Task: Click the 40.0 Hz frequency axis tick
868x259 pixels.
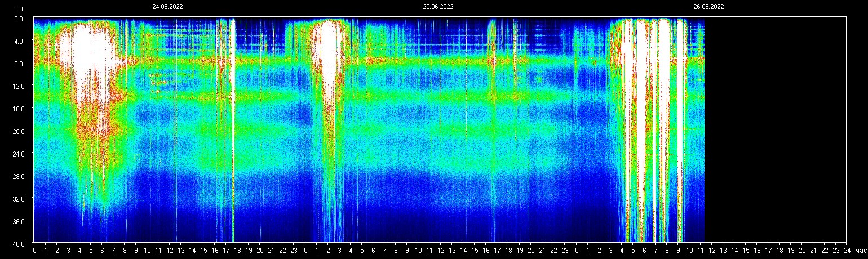Action: (19, 243)
